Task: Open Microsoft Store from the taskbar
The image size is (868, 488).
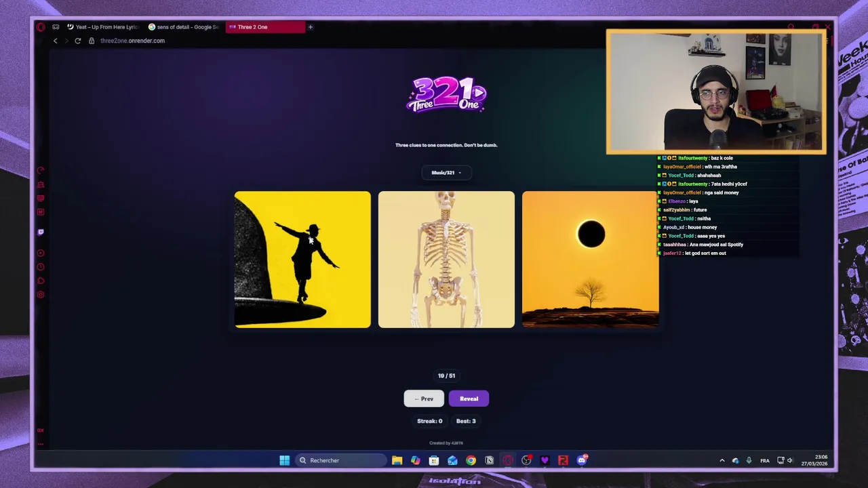Action: pyautogui.click(x=434, y=460)
